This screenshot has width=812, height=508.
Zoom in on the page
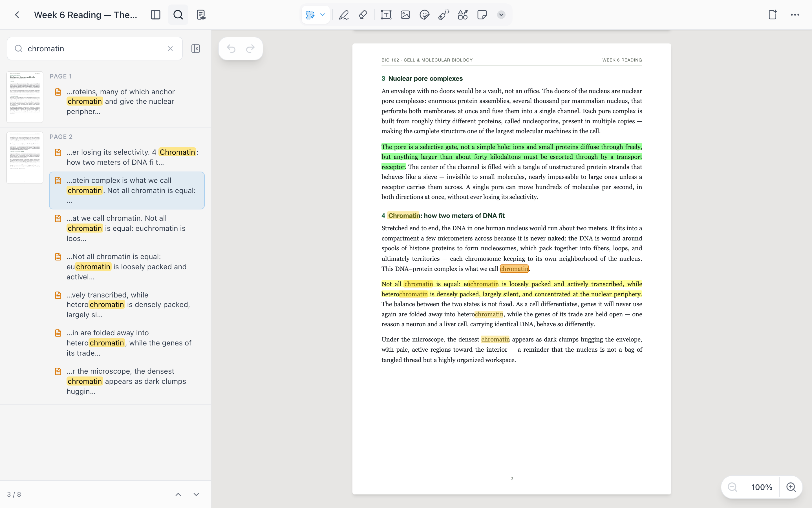click(x=791, y=487)
